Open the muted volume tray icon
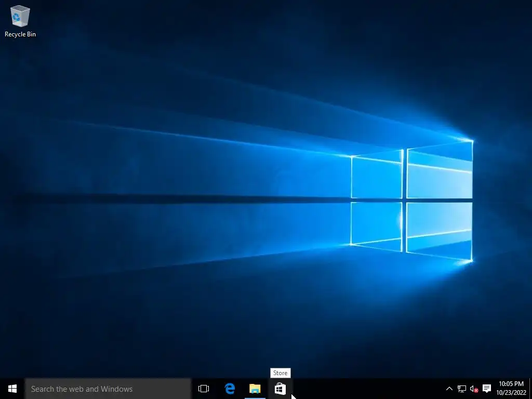This screenshot has height=399, width=532. [474, 389]
